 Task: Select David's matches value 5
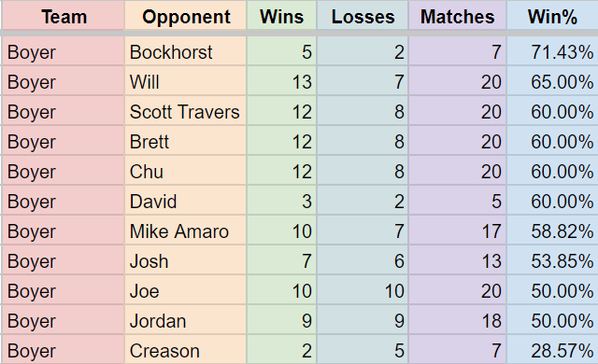point(457,201)
